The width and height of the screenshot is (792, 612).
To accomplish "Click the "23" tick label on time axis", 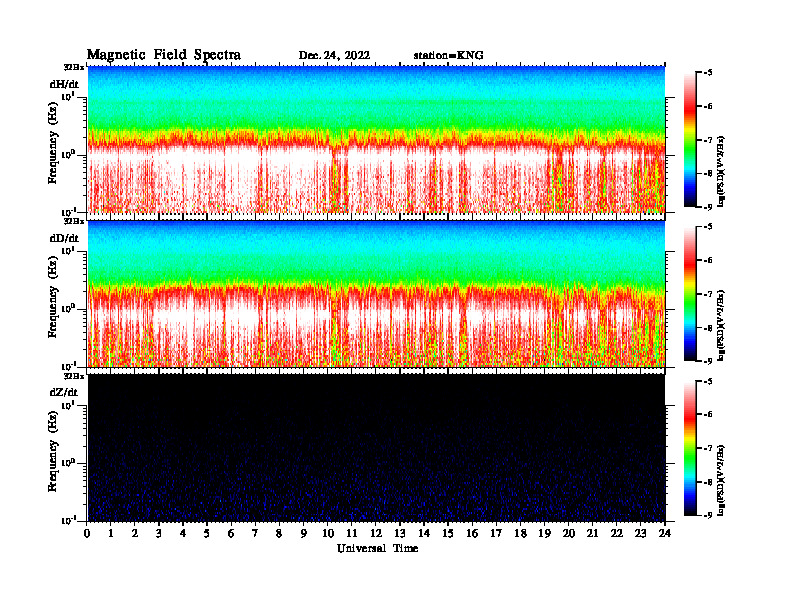I will click(x=640, y=534).
